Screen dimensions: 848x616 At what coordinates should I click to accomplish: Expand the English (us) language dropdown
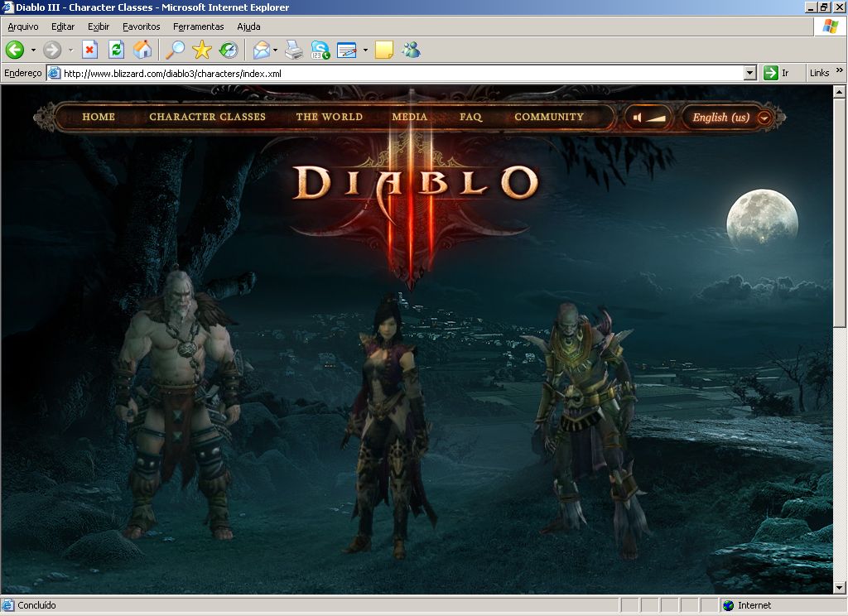point(764,118)
